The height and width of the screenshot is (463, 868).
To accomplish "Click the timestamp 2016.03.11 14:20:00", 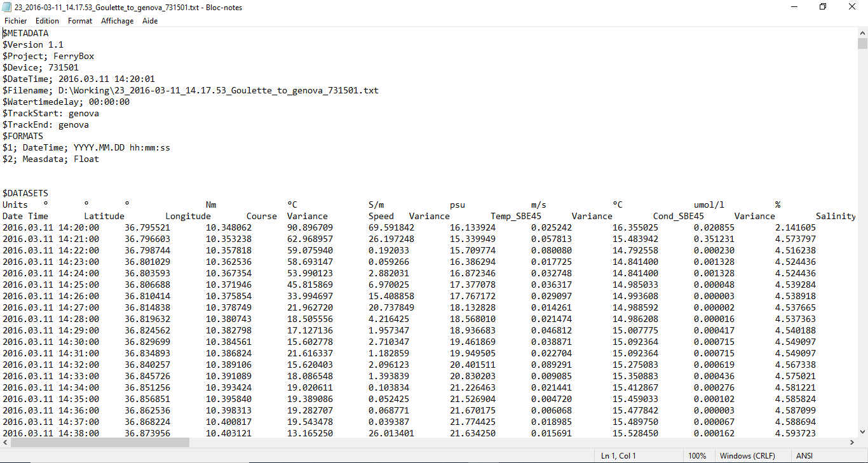I will coord(51,227).
